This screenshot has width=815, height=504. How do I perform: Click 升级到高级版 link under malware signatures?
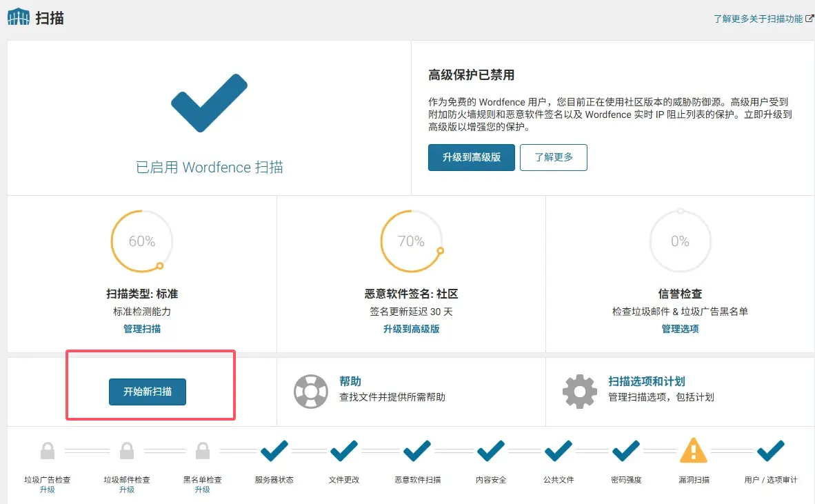[x=412, y=329]
